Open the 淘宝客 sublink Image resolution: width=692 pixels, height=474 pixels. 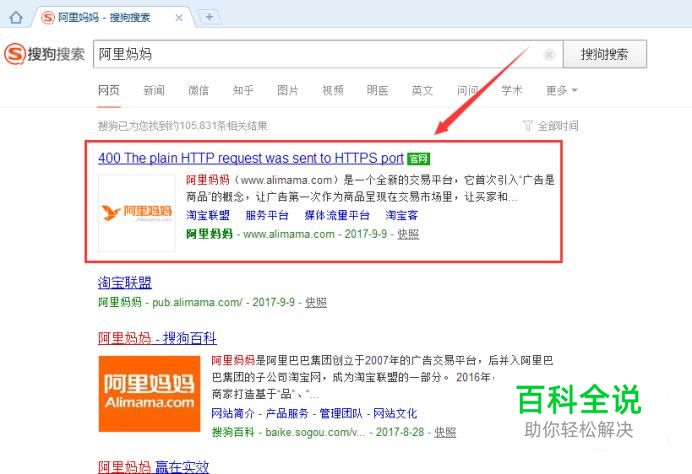[402, 215]
